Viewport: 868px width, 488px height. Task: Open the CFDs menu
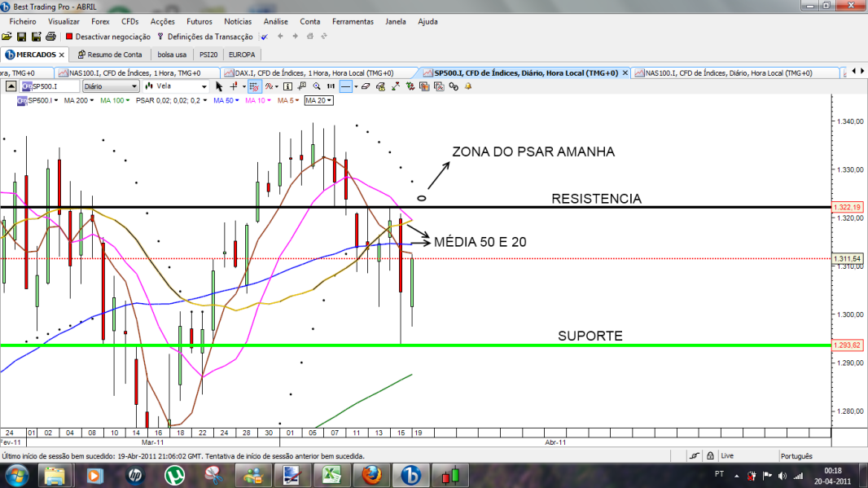tap(130, 22)
